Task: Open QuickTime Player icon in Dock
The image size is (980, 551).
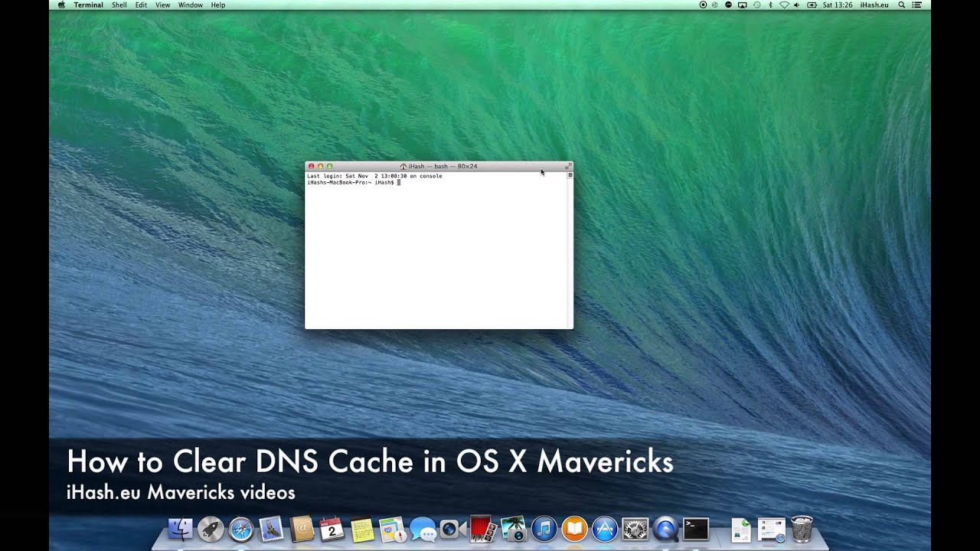Action: point(665,529)
